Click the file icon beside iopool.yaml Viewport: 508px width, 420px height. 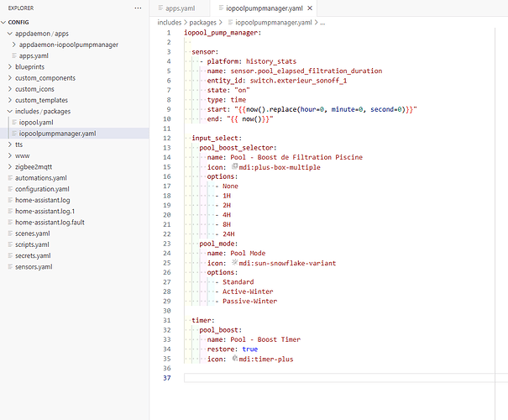coord(14,122)
